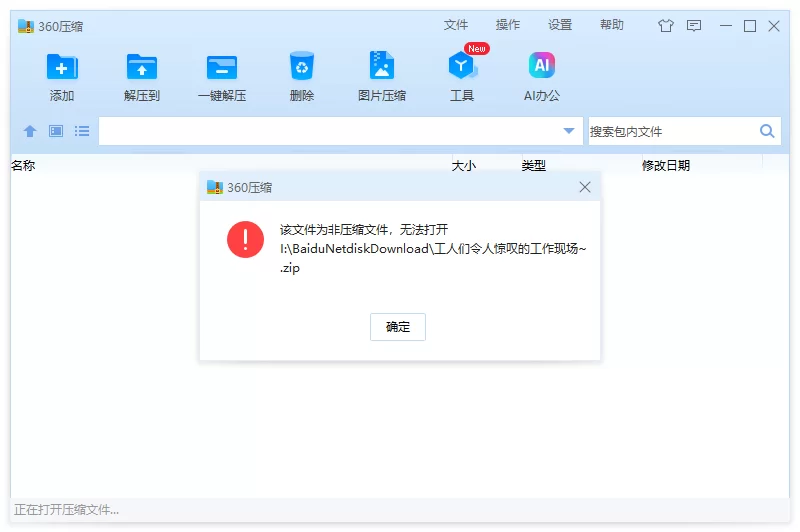The image size is (800, 532).
Task: Open the 文件 (File) menu
Action: (x=456, y=25)
